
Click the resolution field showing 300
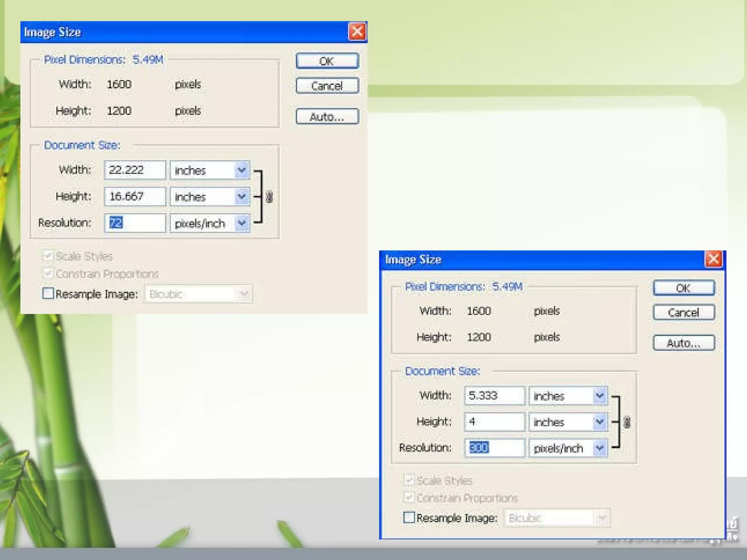pos(494,448)
